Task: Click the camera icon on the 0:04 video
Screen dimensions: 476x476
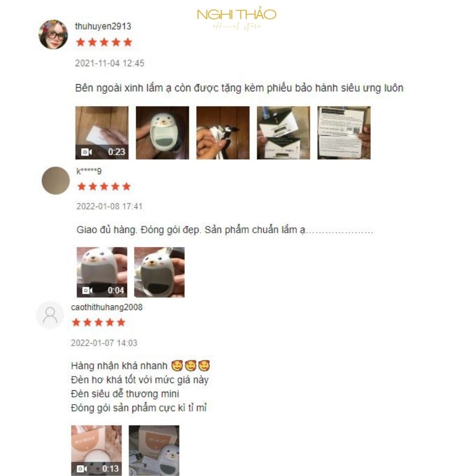Action: pyautogui.click(x=87, y=290)
